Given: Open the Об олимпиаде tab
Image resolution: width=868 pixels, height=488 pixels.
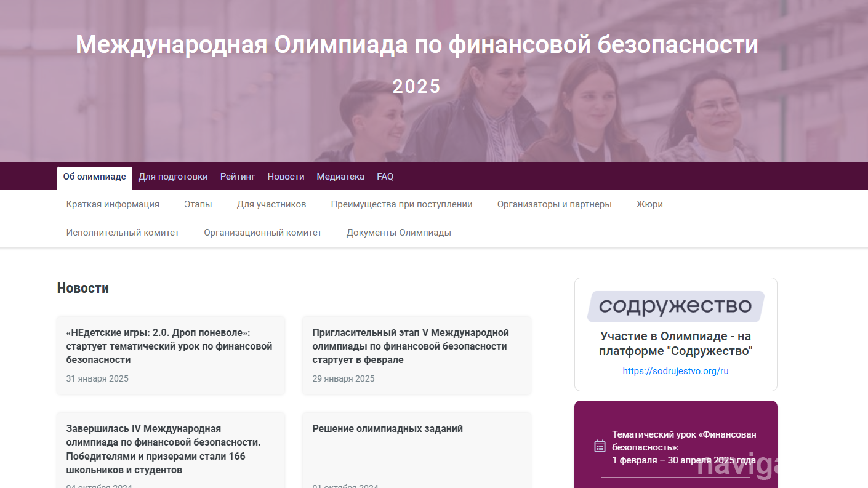Looking at the screenshot, I should click(x=94, y=177).
